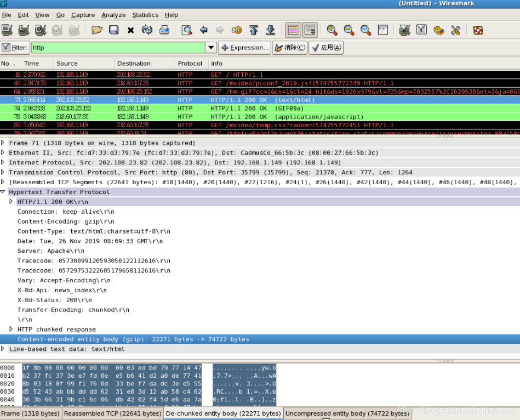This screenshot has height=420, width=520.
Task: Select packet 16 GET / HTTP/1.1
Action: (x=260, y=75)
